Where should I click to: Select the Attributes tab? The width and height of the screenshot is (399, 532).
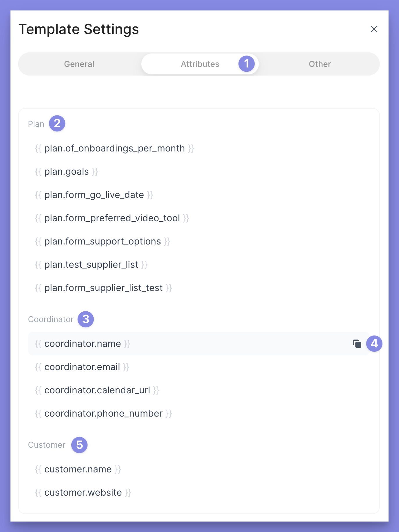click(200, 64)
